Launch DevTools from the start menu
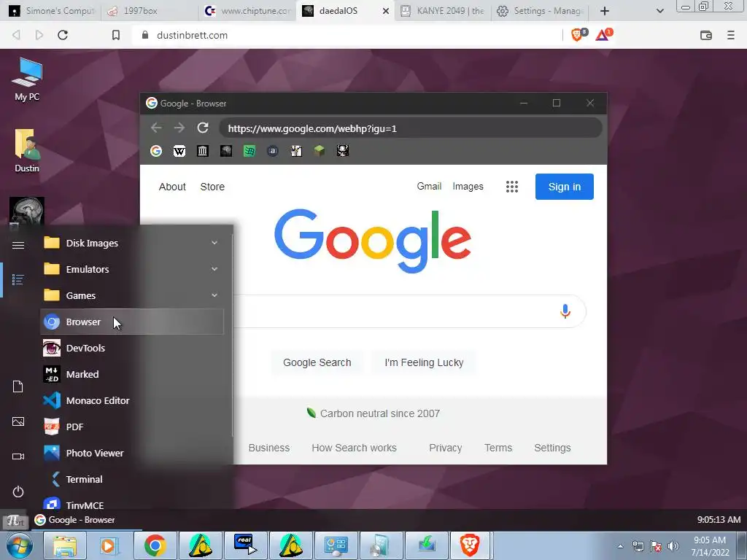The image size is (747, 560). pyautogui.click(x=133, y=348)
